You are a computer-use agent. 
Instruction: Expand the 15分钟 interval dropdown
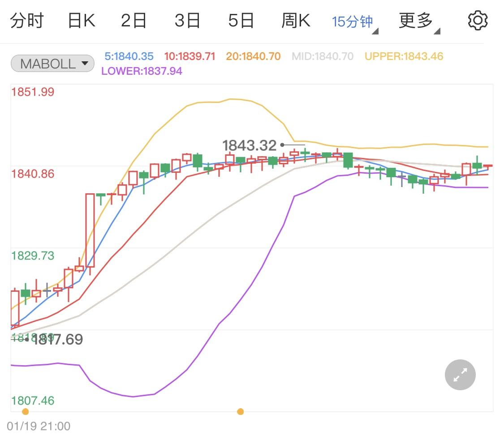coord(353,20)
